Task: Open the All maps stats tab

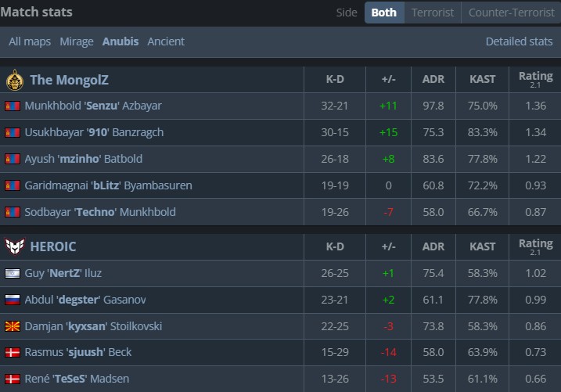Action: click(x=31, y=41)
